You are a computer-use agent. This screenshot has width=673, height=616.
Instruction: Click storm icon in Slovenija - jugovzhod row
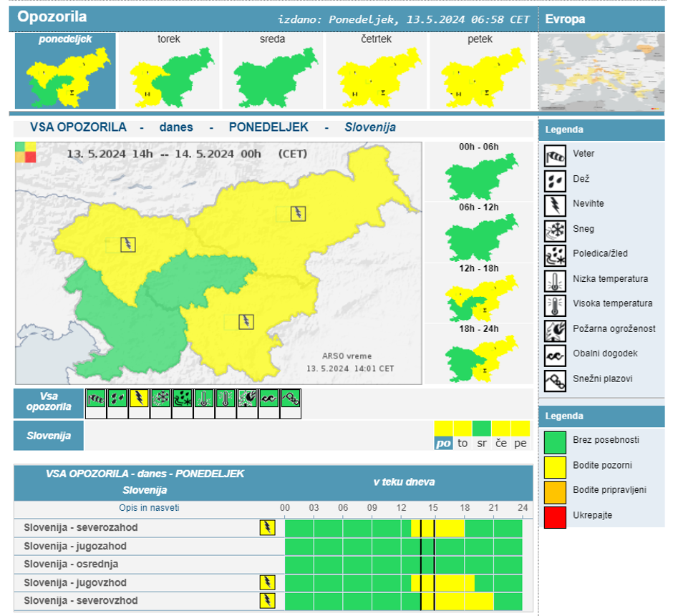(x=267, y=582)
